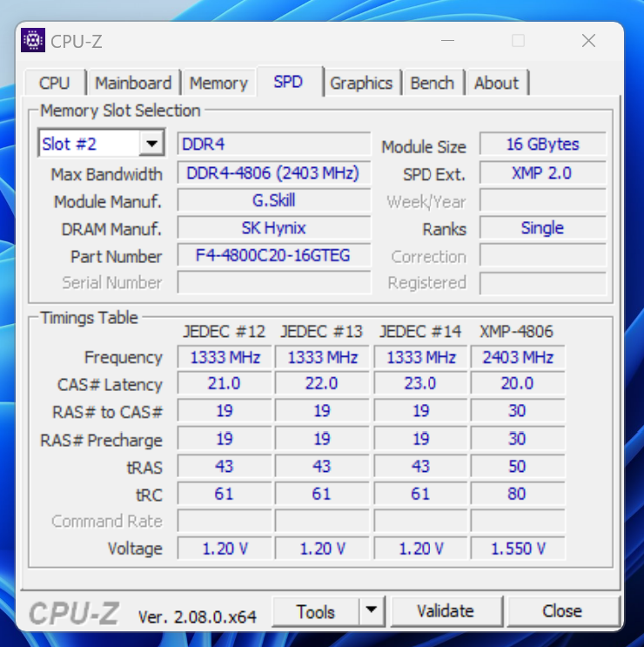Close CPU-Z with the title bar X
Viewport: 644px width, 647px height.
(588, 40)
